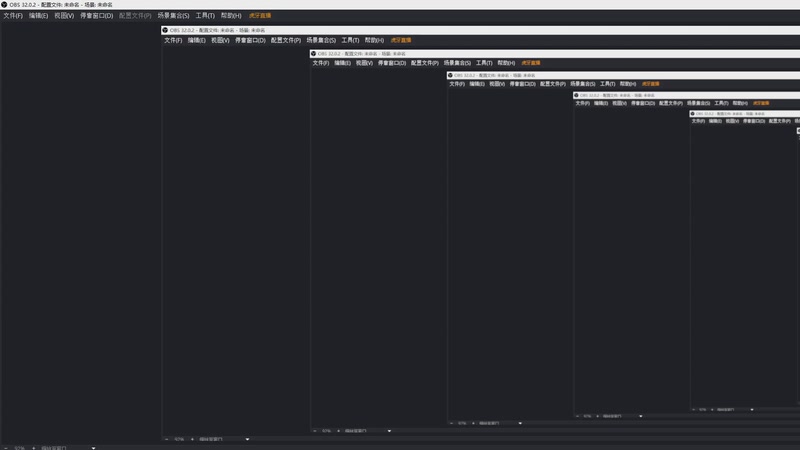Screen dimensions: 800x450
Task: Click the OBS logo in the largest nested window
Action: coord(165,30)
